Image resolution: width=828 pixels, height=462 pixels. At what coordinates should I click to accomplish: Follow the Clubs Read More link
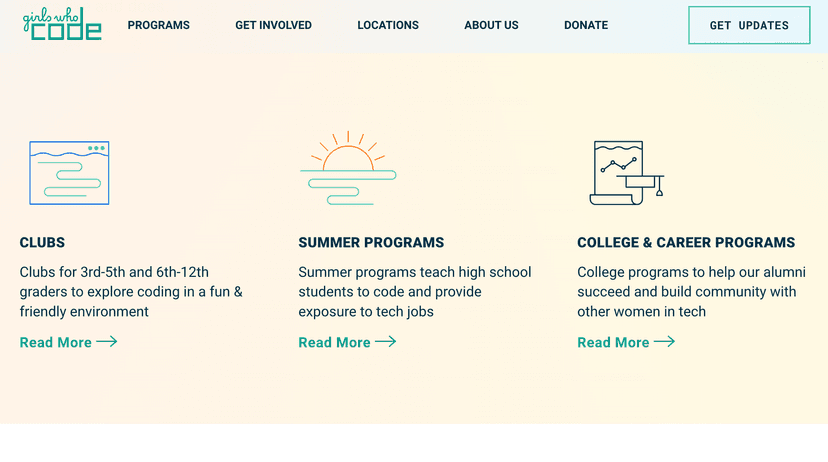(56, 342)
